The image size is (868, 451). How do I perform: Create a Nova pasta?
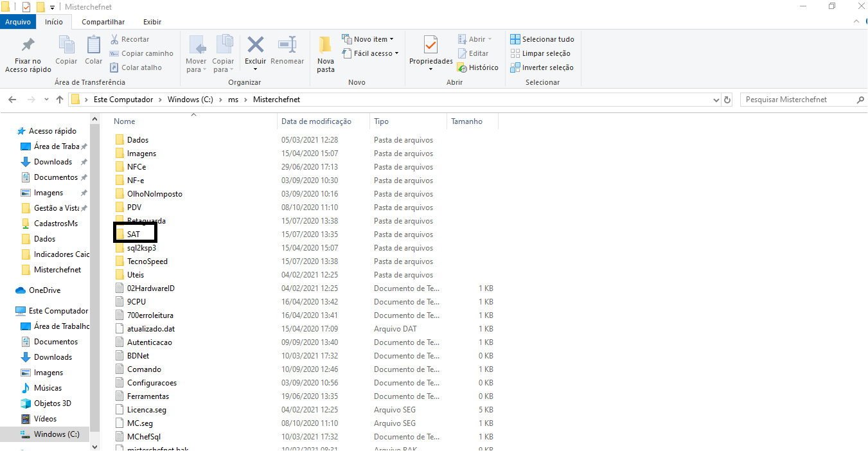point(326,54)
